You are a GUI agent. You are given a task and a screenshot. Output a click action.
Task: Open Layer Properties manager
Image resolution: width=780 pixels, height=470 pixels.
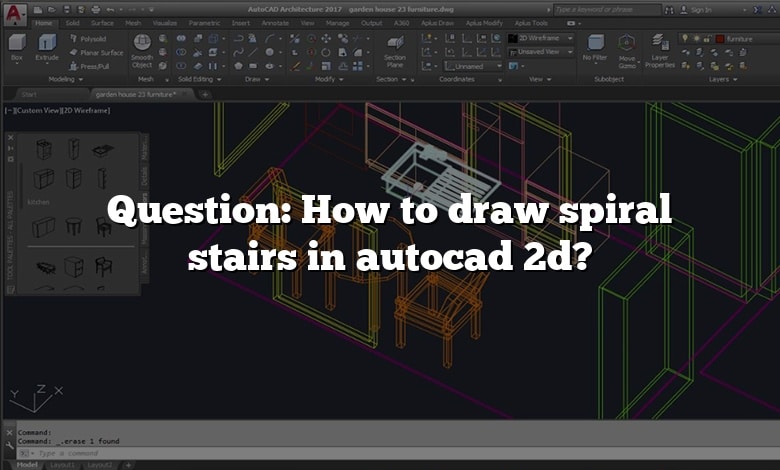pyautogui.click(x=660, y=47)
